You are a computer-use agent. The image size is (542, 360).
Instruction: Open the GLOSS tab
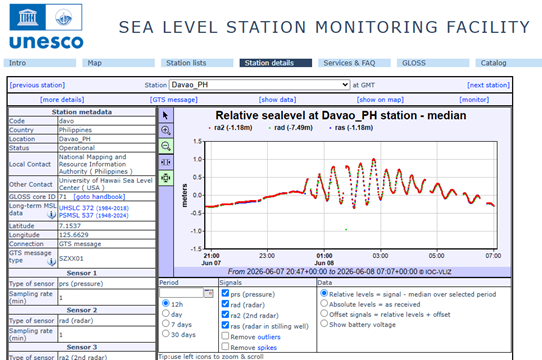point(433,63)
